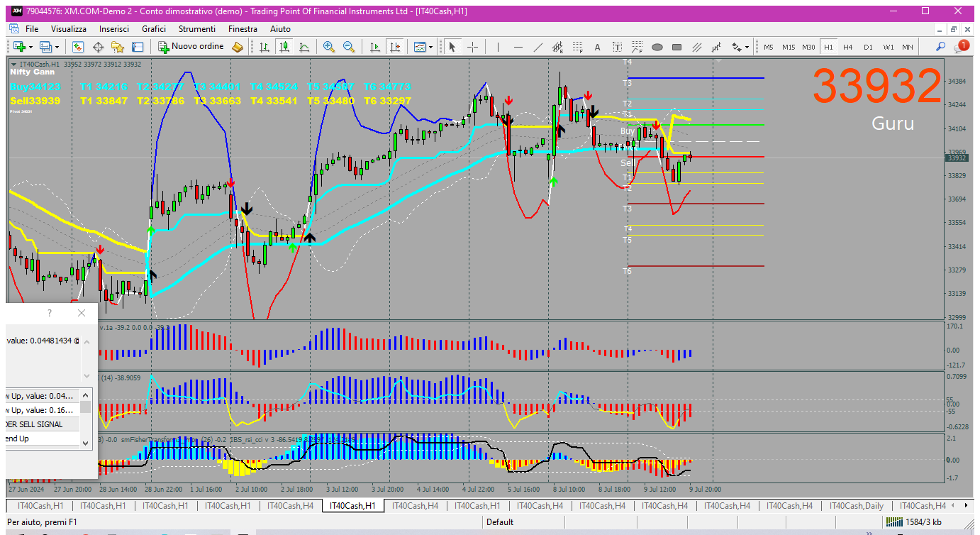The image size is (980, 535).
Task: Open the chart templates dropdown
Action: click(423, 47)
